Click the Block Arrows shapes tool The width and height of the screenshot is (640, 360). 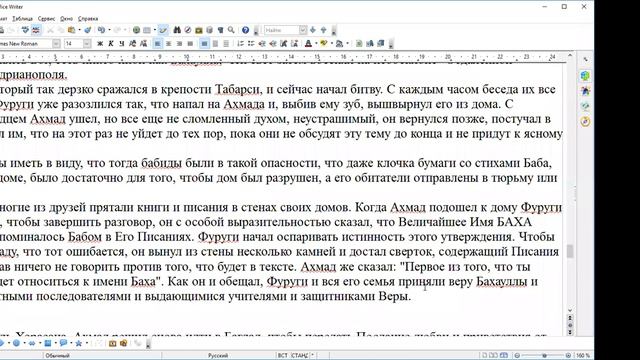(32, 343)
